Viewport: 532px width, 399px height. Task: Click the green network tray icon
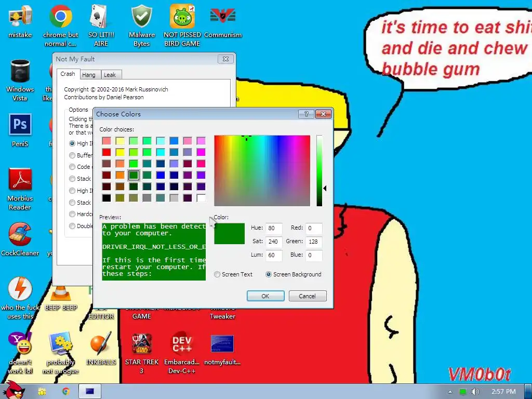[x=463, y=392]
